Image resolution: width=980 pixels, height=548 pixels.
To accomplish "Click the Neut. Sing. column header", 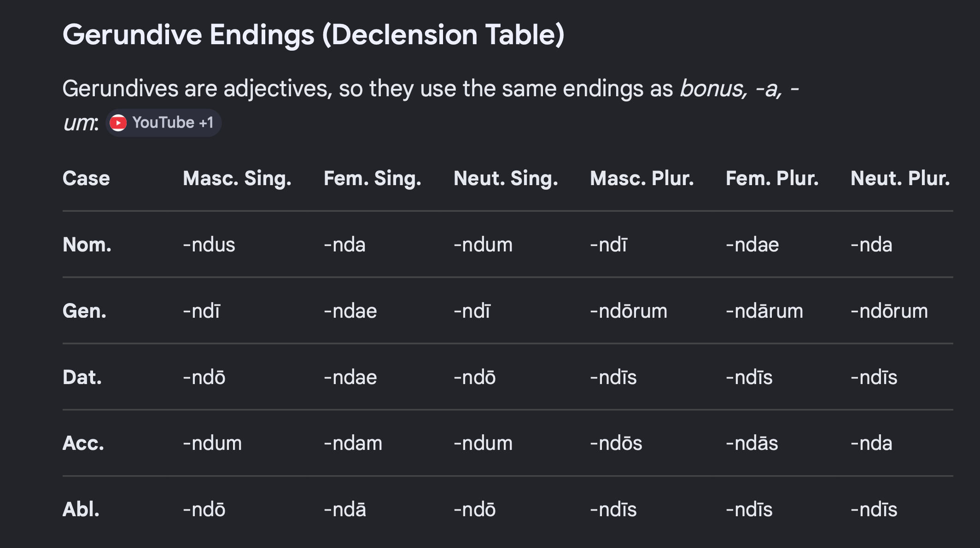I will (505, 178).
